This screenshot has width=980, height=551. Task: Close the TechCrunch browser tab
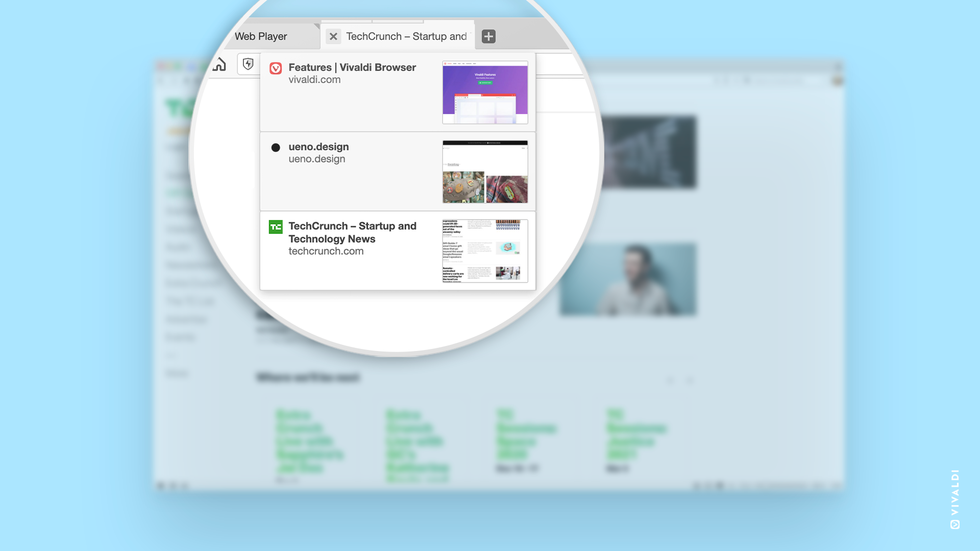click(x=333, y=36)
